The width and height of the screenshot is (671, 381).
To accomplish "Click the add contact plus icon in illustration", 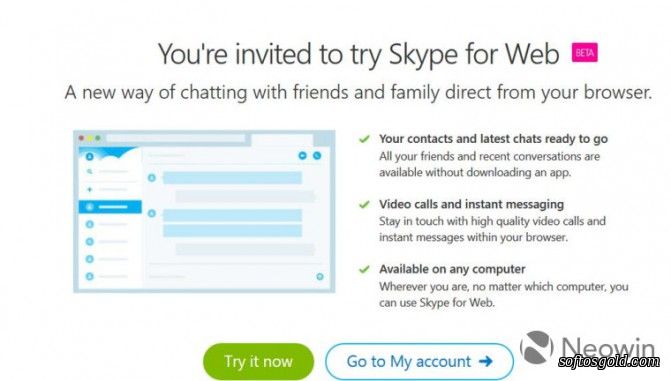I will tap(89, 189).
